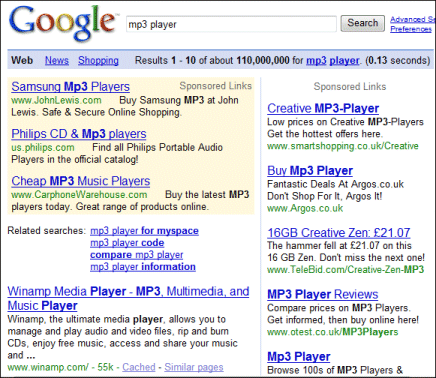Screen dimensions: 436x378
Task: Click www.otest.co.uk/MP3Players URL text
Action: [333, 332]
